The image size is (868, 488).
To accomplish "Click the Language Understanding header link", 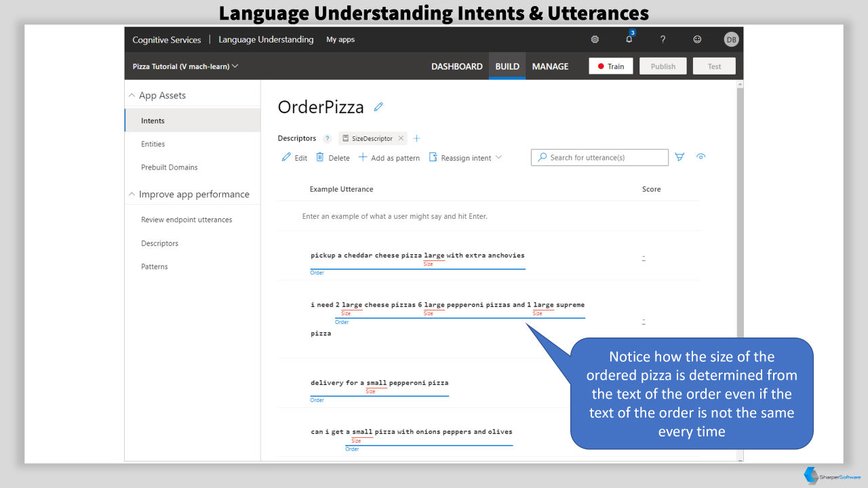I will (266, 39).
